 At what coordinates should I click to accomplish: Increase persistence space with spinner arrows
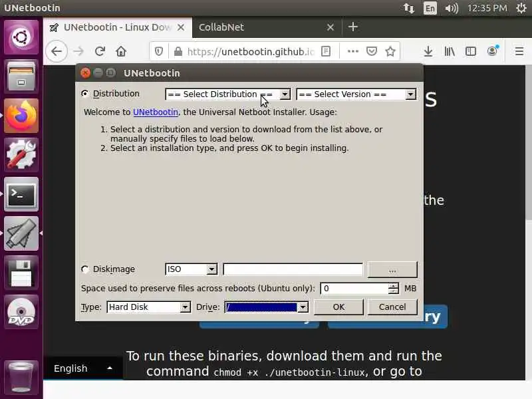pyautogui.click(x=393, y=286)
